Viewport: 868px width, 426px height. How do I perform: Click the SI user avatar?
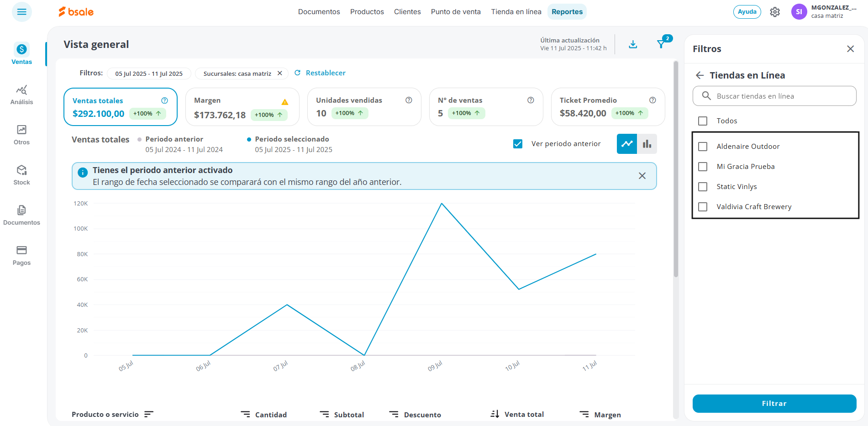(x=799, y=12)
